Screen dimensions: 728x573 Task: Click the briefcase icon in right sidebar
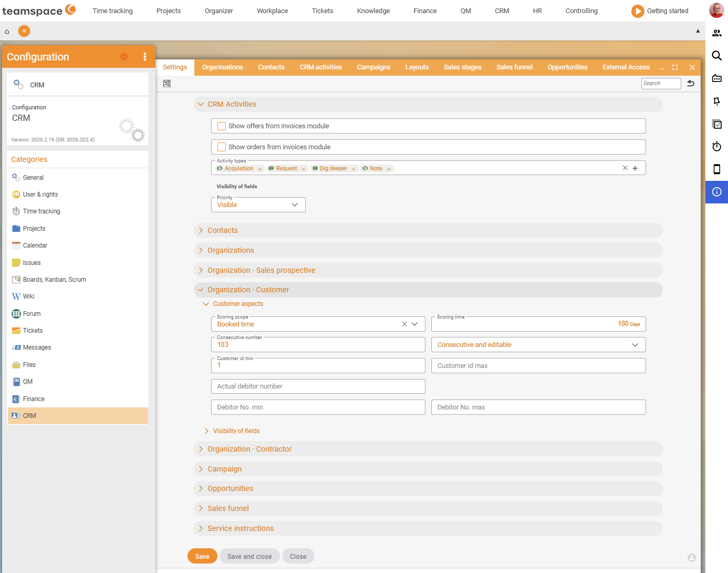717,79
